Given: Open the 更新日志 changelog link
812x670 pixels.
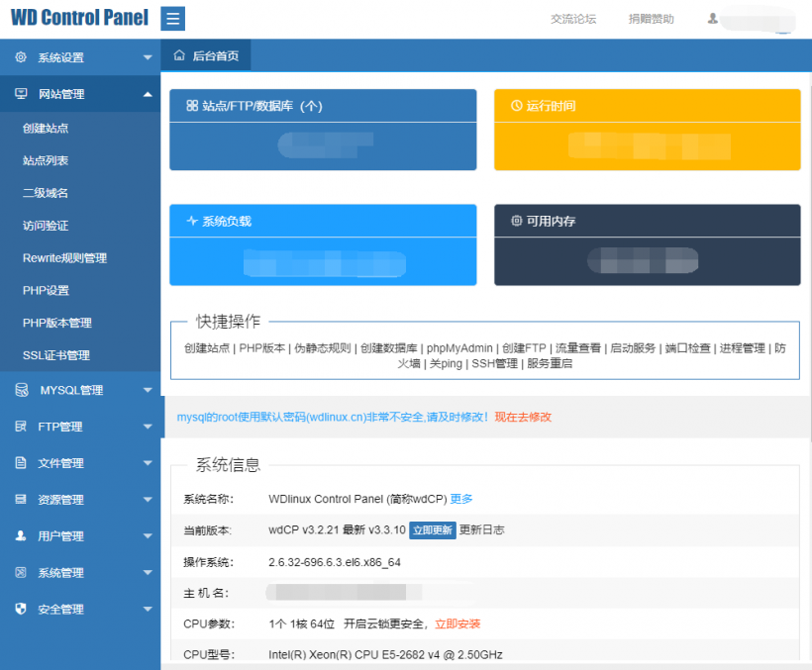Looking at the screenshot, I should (482, 529).
